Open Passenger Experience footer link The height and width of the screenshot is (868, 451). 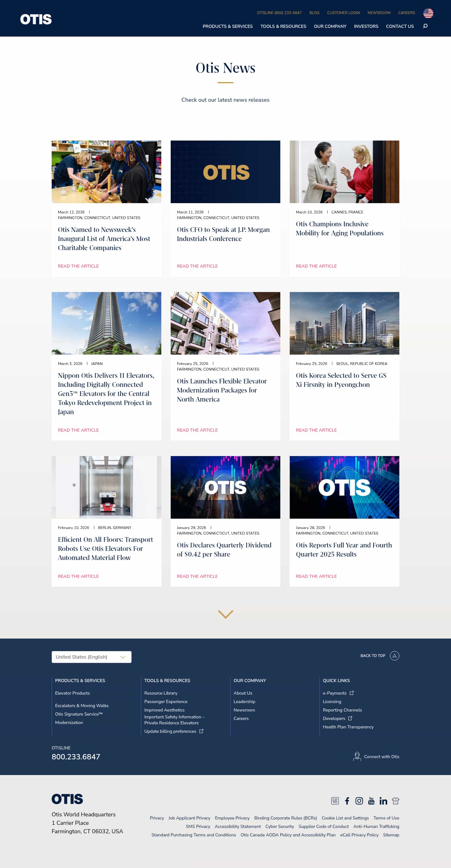[166, 701]
